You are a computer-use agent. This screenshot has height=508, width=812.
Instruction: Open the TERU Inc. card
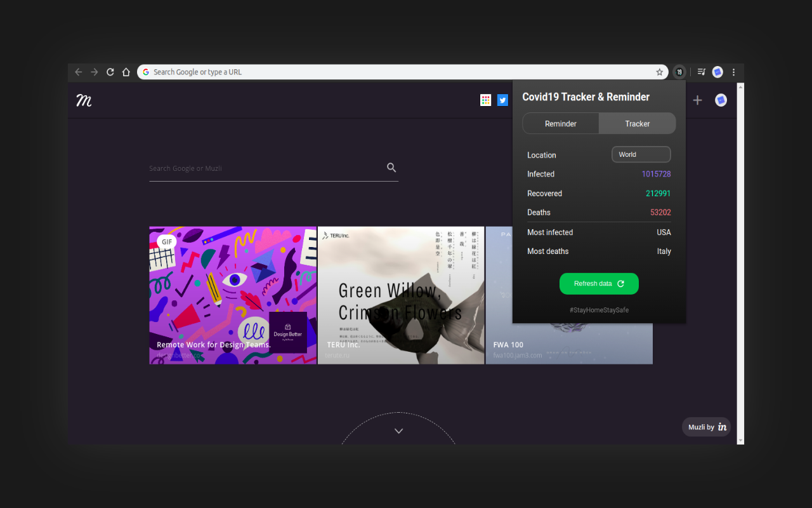pyautogui.click(x=401, y=295)
